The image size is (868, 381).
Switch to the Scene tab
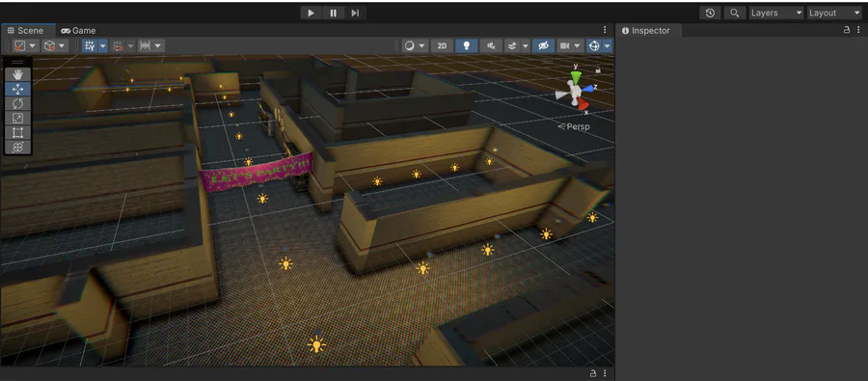tap(25, 31)
